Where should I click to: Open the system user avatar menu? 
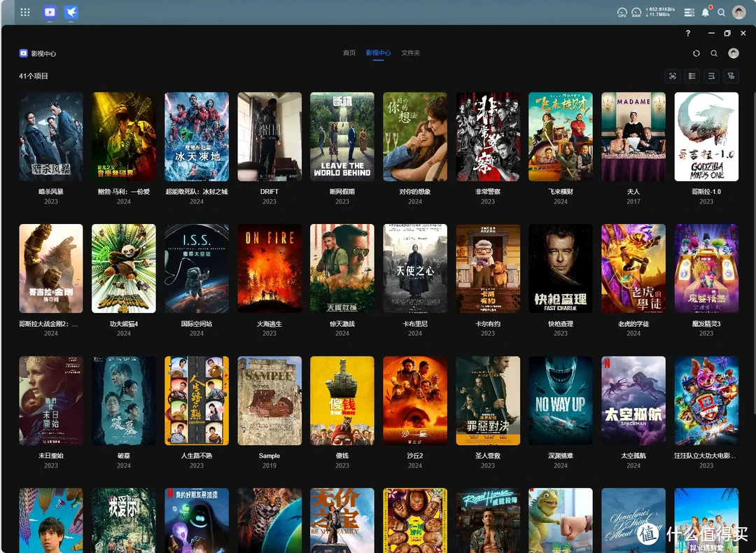click(x=738, y=12)
